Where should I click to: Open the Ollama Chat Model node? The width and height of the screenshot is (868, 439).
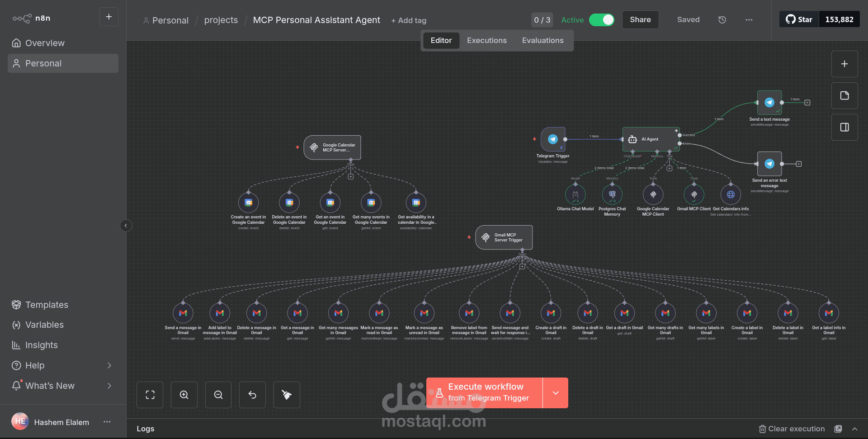click(x=576, y=194)
